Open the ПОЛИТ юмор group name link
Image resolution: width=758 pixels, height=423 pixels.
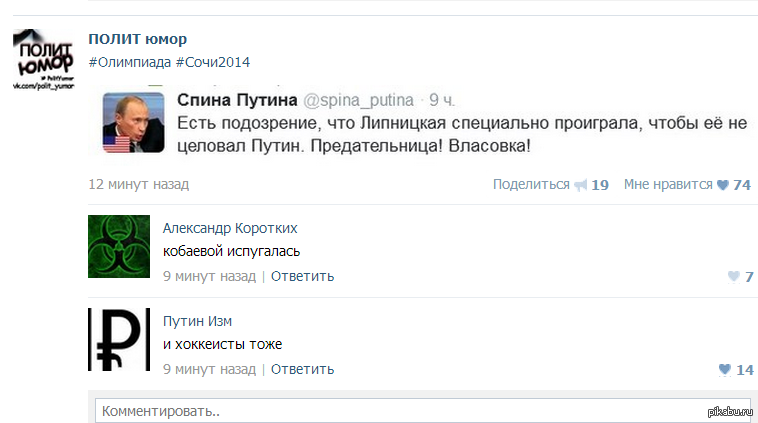[x=137, y=39]
